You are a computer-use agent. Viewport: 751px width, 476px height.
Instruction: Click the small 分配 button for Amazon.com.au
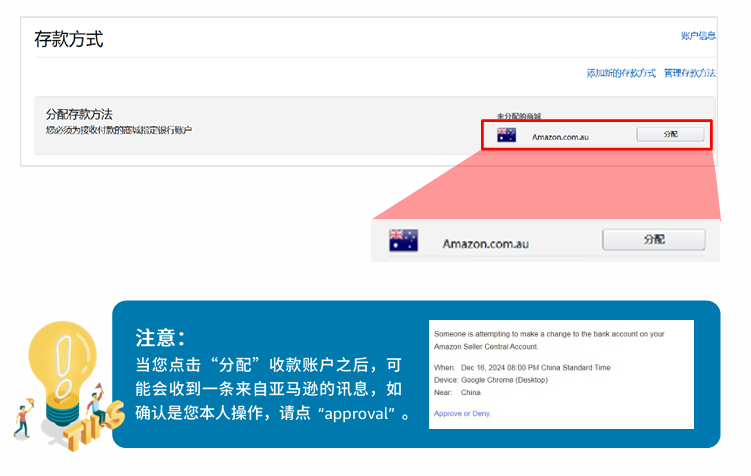click(670, 135)
